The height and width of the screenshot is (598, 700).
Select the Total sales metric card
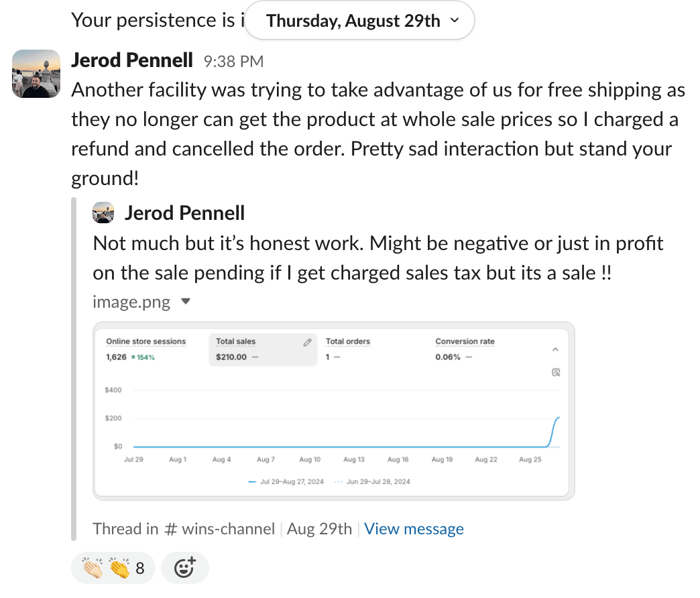(x=261, y=349)
